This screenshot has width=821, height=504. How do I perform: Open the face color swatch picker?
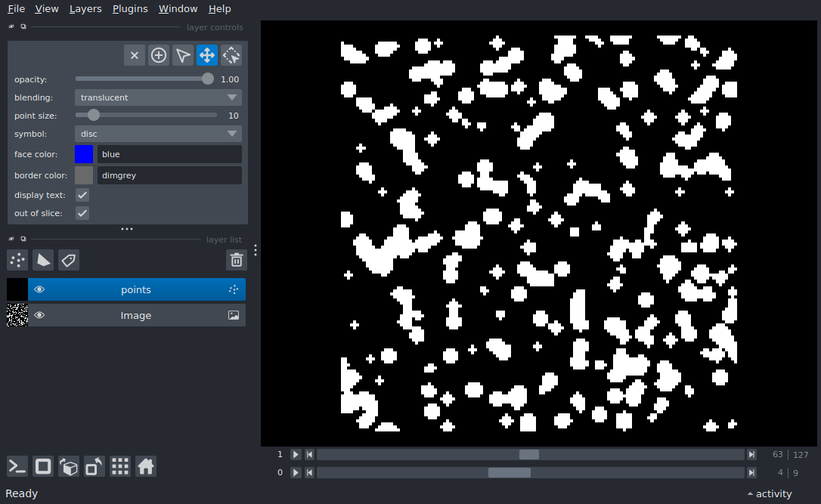(84, 154)
